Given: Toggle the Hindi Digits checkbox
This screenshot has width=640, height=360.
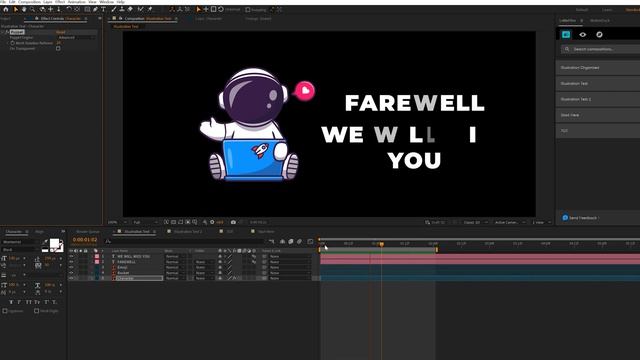Looking at the screenshot, I should point(36,311).
